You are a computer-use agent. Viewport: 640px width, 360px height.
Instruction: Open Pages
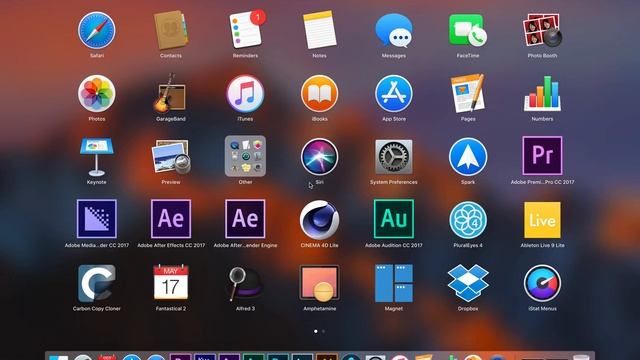(468, 93)
